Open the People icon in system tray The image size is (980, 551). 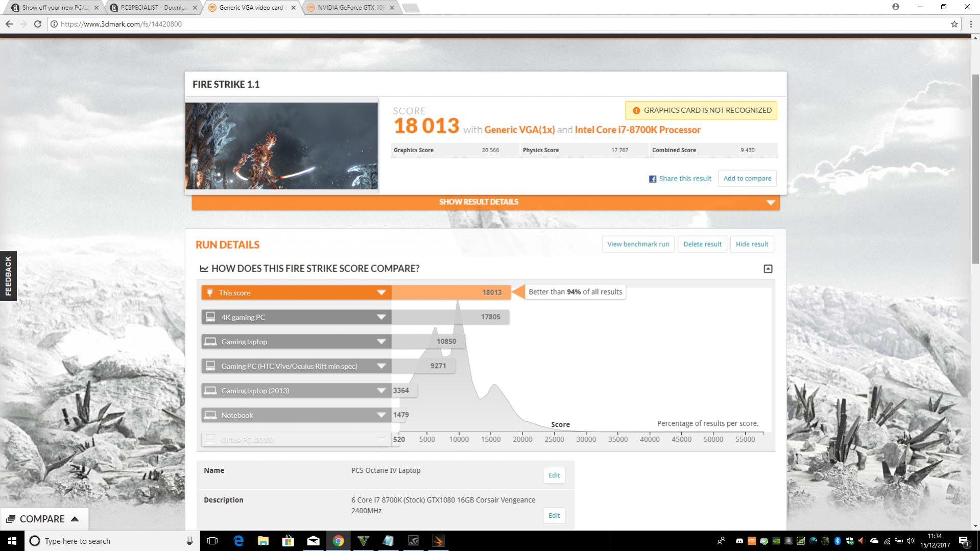[x=721, y=541]
